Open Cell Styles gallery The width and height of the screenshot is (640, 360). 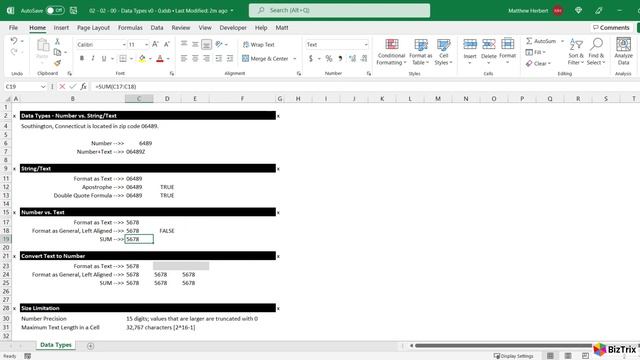tap(443, 51)
